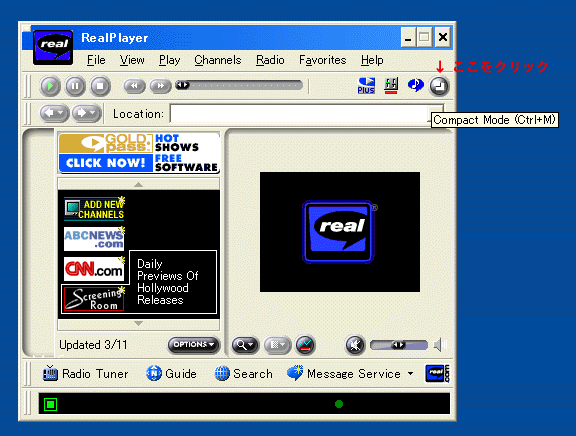Click the Rewind button
This screenshot has width=576, height=436.
point(134,86)
